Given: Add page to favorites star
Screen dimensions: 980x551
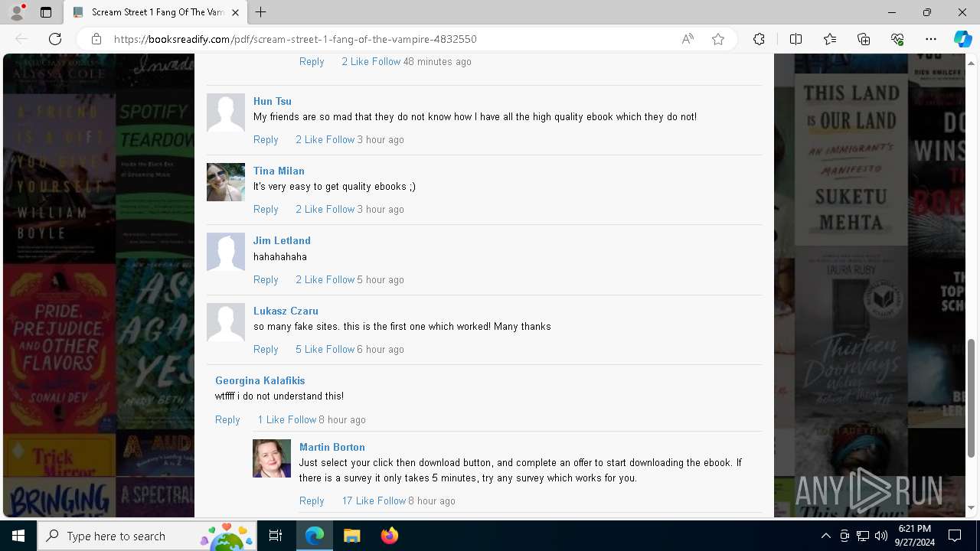Looking at the screenshot, I should [718, 39].
